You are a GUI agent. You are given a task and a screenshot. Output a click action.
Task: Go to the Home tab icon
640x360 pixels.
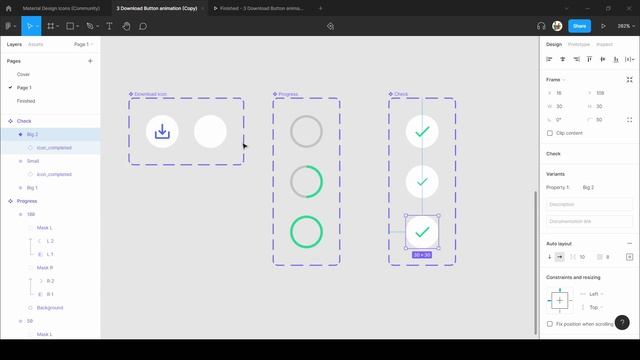(x=9, y=8)
